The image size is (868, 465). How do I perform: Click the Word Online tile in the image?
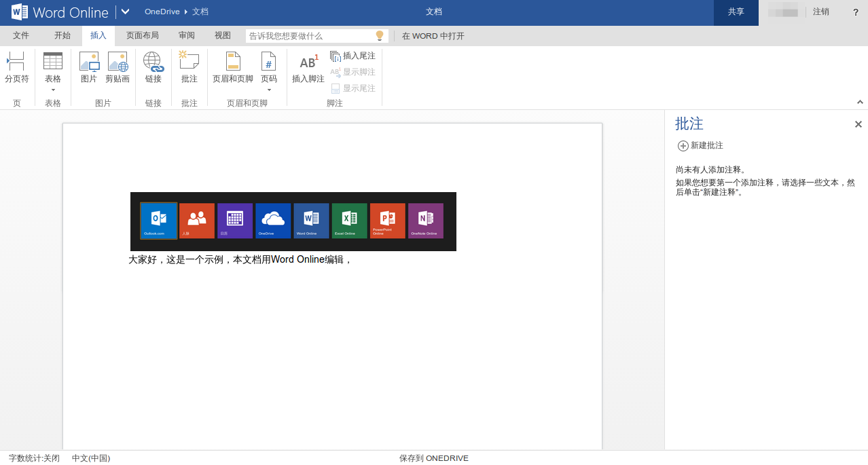[311, 221]
